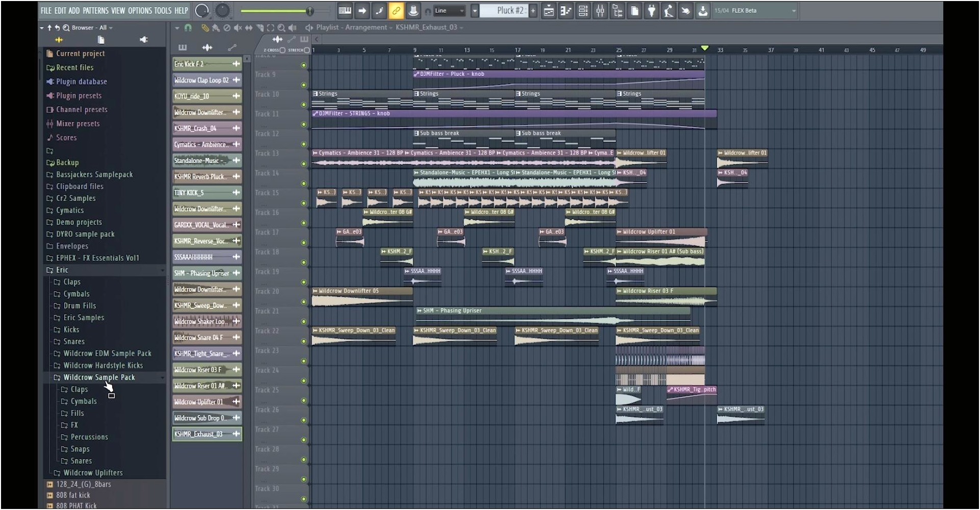Image resolution: width=980 pixels, height=510 pixels.
Task: Click the metronome stamp icon in toolbar
Action: click(x=414, y=11)
